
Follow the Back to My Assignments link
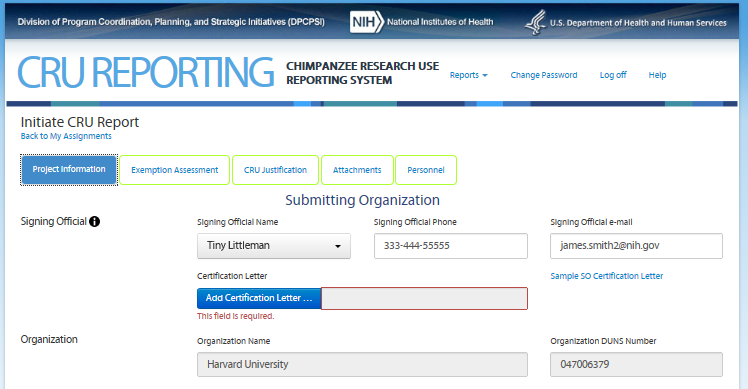(x=66, y=136)
